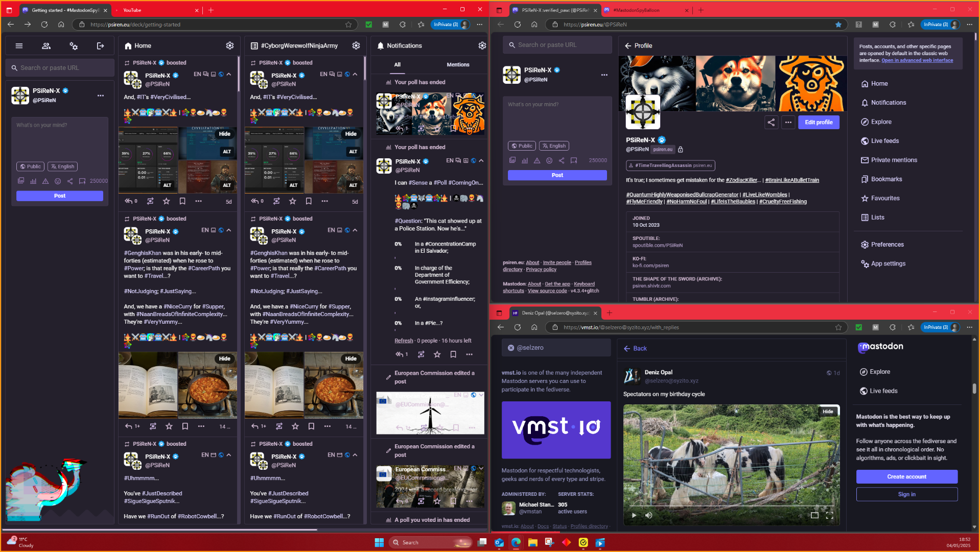Open the vmst.io server banner thumbnail
This screenshot has width=980, height=552.
click(556, 430)
